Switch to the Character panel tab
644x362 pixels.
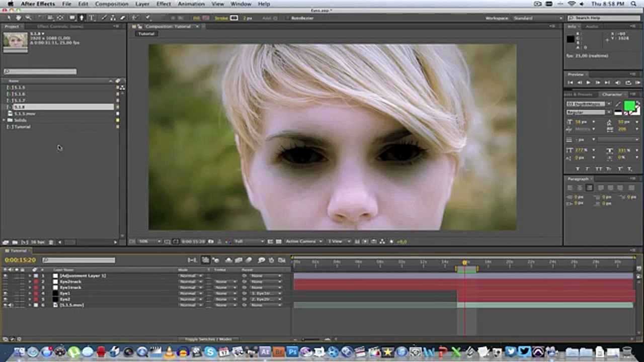[x=612, y=94]
